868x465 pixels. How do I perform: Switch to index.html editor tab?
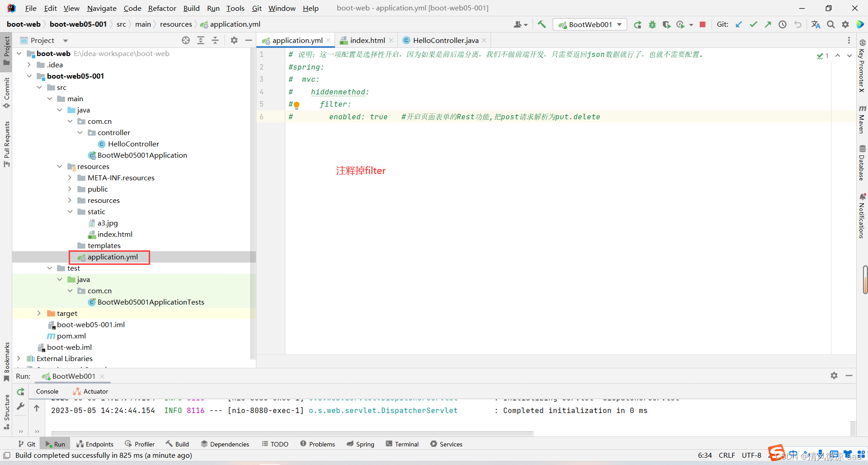click(367, 40)
